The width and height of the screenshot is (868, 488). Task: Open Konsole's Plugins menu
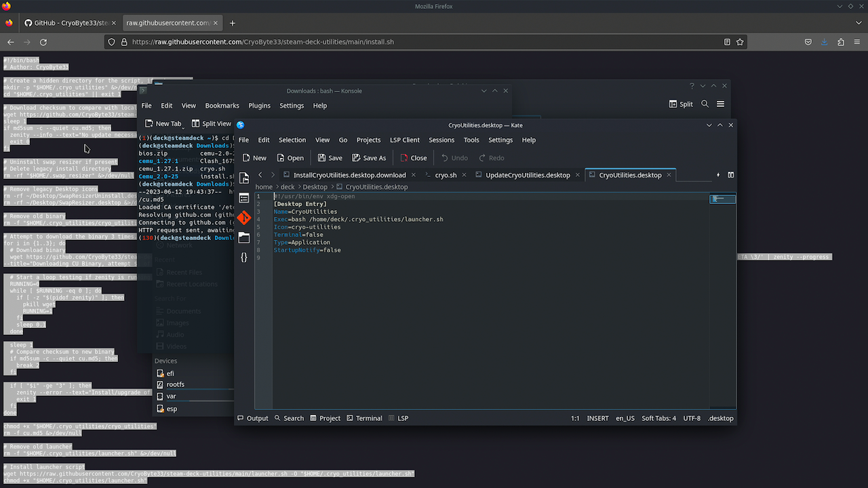tap(259, 106)
